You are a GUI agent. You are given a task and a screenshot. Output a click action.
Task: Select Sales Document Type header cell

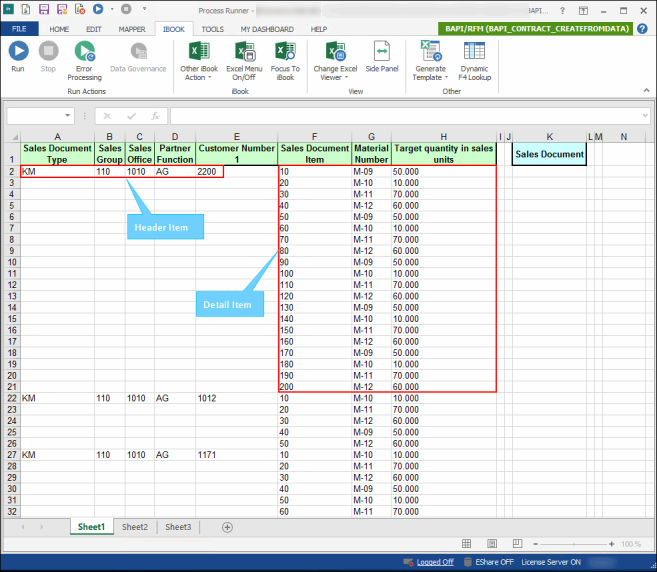(57, 154)
